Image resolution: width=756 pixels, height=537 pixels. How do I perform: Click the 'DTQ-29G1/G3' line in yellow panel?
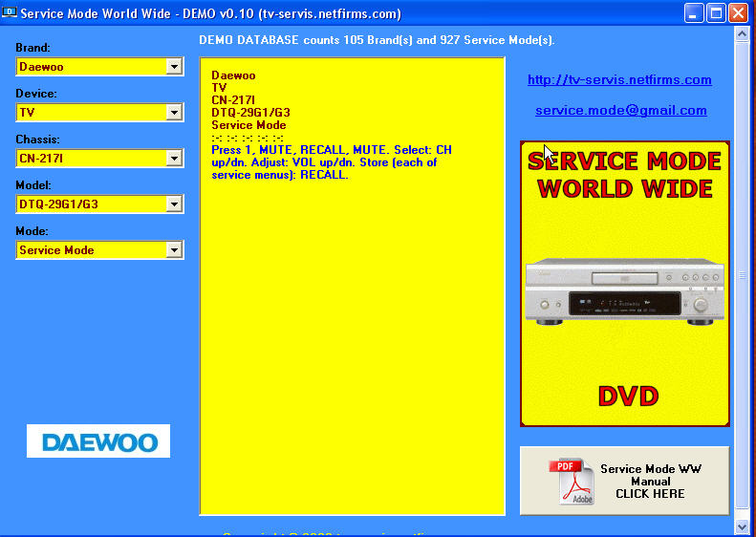click(250, 113)
